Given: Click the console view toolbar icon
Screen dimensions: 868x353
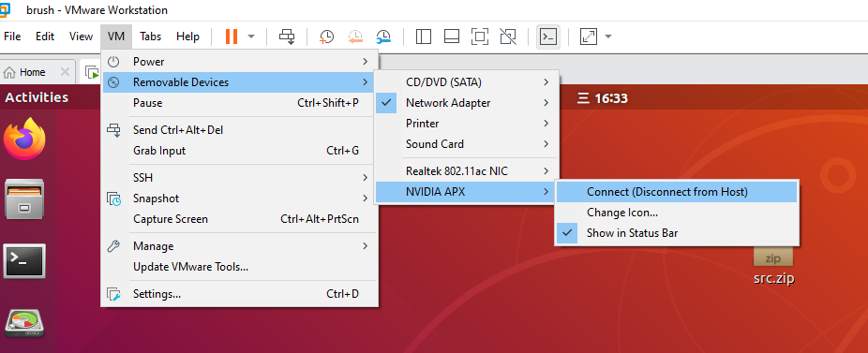Looking at the screenshot, I should pos(548,37).
